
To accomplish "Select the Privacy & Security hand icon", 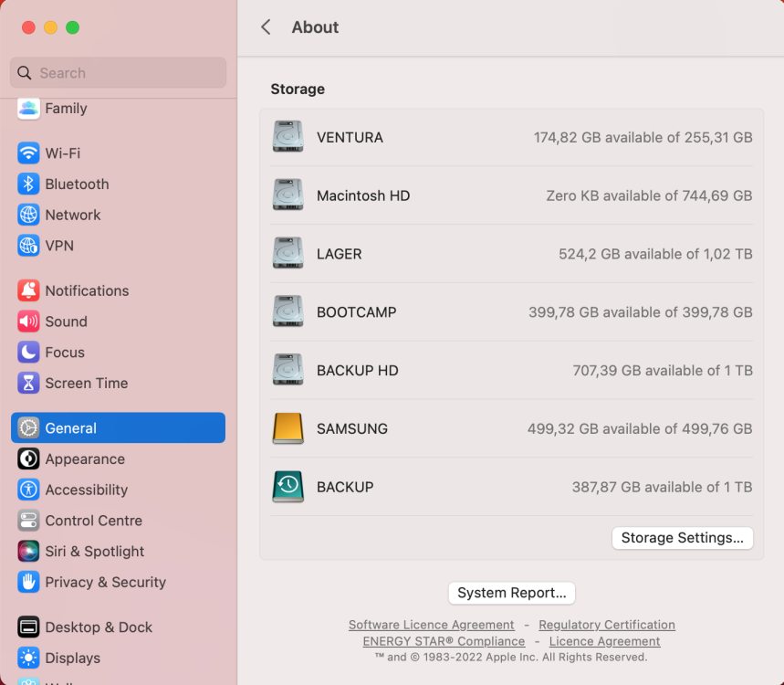I will (x=28, y=582).
